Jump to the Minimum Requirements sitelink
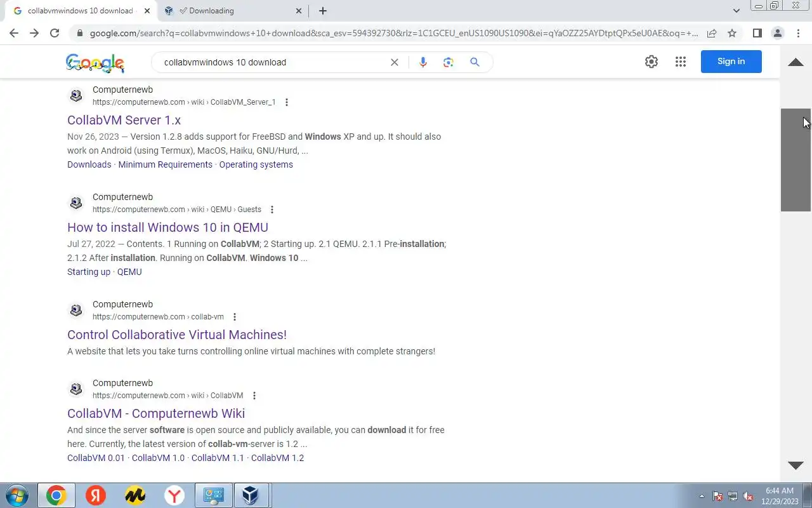Image resolution: width=812 pixels, height=508 pixels. click(165, 164)
